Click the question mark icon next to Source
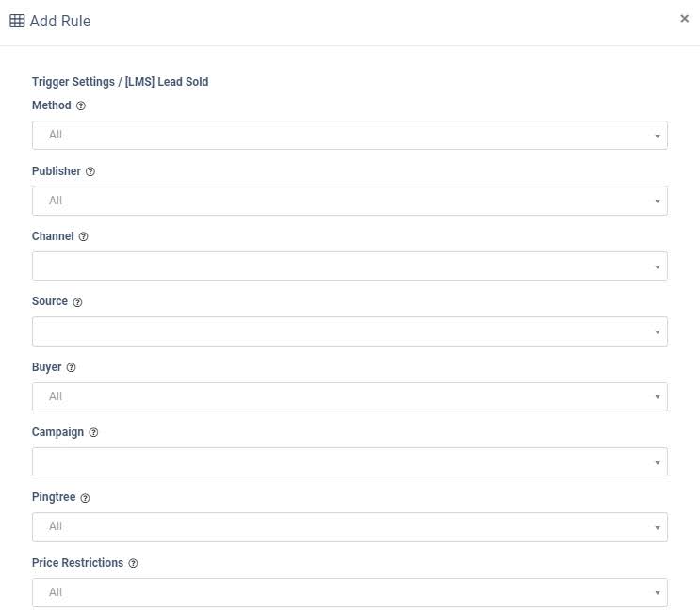This screenshot has height=613, width=700. (77, 302)
